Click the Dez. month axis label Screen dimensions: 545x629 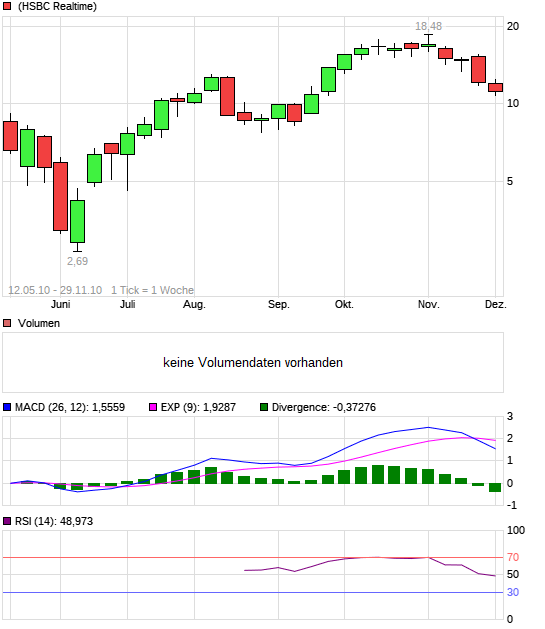click(x=496, y=304)
